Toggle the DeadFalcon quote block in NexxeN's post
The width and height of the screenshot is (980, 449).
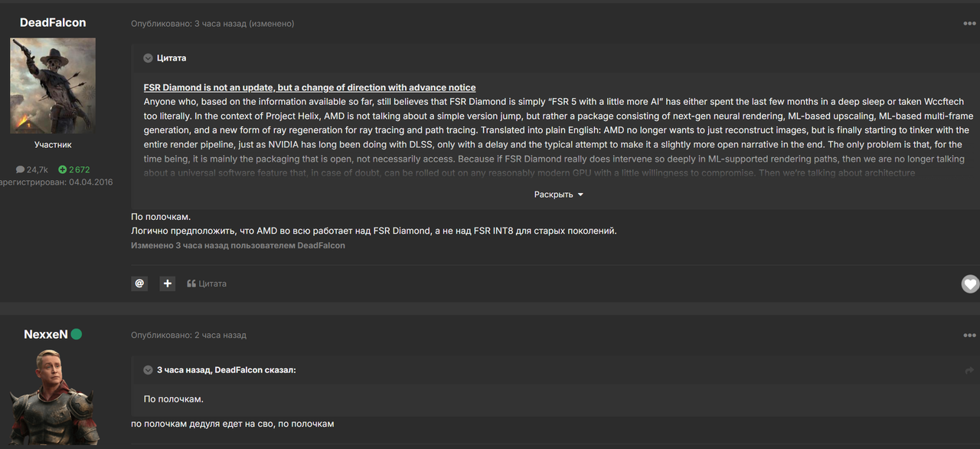point(148,370)
